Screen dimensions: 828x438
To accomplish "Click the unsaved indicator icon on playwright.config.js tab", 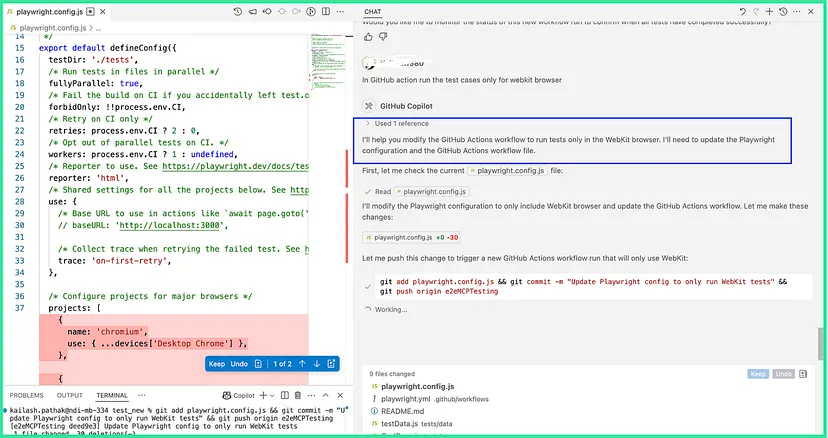I will tap(90, 12).
